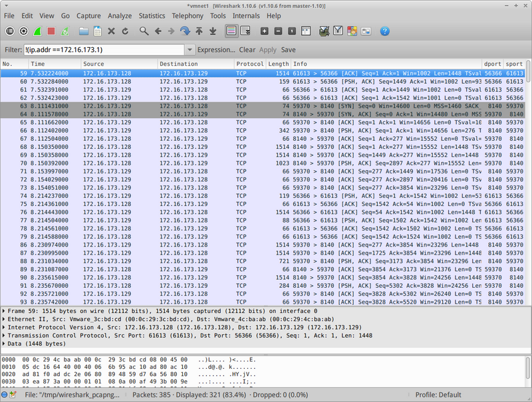
Task: Clear the display filter
Action: pyautogui.click(x=247, y=50)
